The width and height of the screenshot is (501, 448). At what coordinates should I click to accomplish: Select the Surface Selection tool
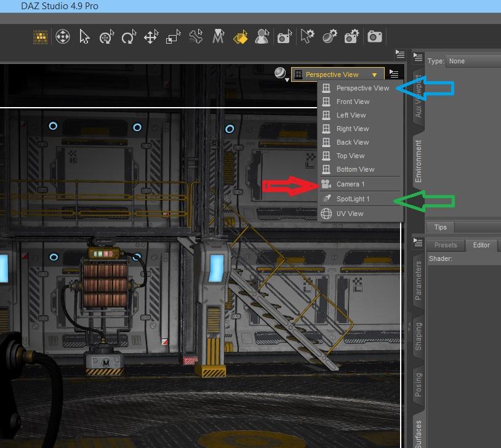(240, 37)
